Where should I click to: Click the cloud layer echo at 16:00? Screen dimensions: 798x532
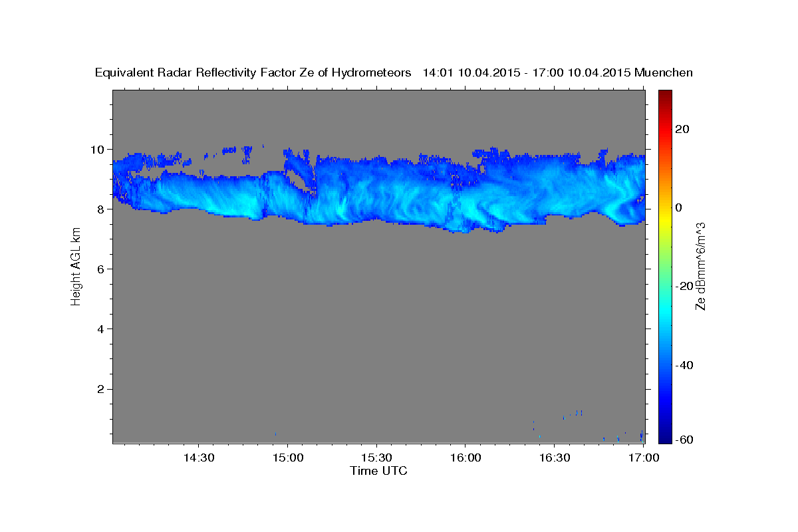[x=465, y=196]
